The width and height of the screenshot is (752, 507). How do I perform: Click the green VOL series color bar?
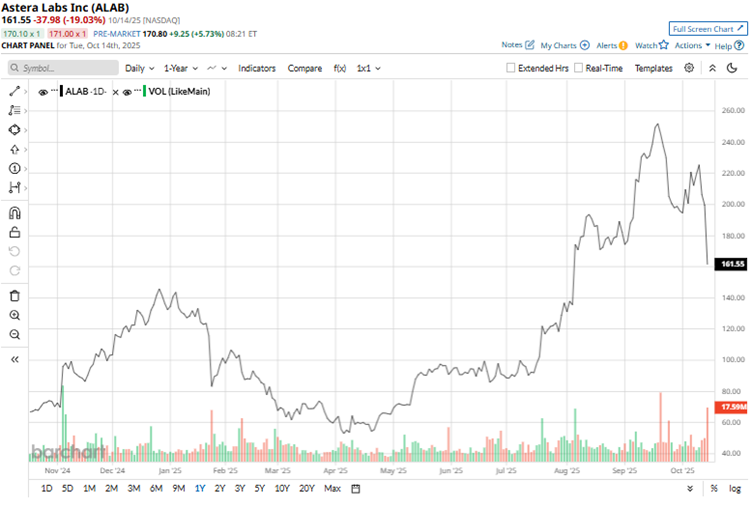(144, 91)
